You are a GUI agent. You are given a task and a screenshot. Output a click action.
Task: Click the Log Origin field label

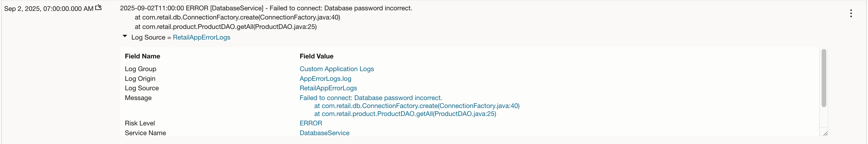pos(140,79)
